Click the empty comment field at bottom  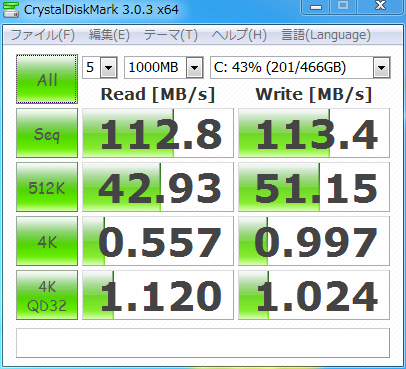pos(203,343)
